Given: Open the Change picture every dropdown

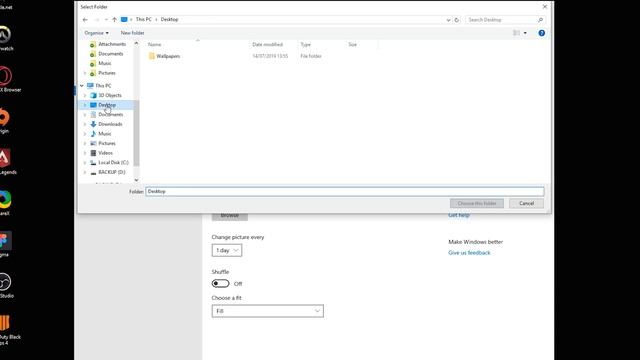Looking at the screenshot, I should (227, 250).
